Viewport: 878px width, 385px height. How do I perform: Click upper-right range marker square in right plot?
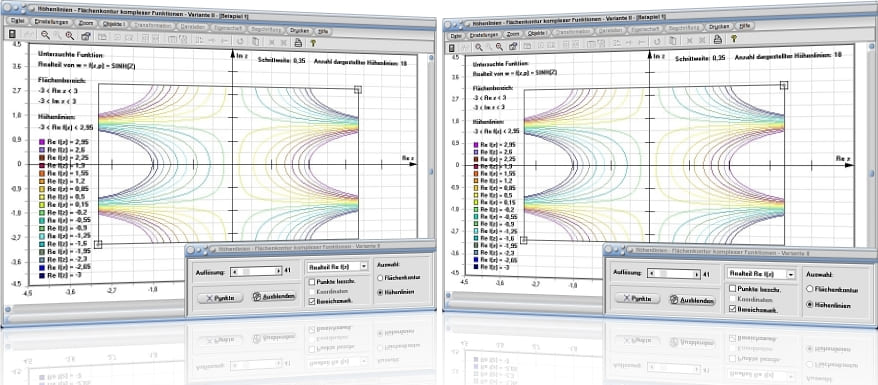point(784,84)
